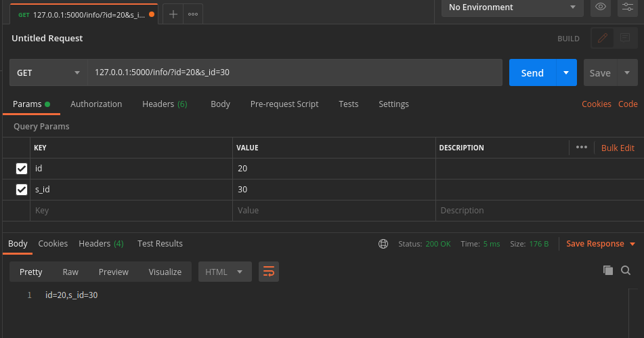The image size is (644, 338).
Task: Open the comments icon beside pencil
Action: (x=624, y=39)
